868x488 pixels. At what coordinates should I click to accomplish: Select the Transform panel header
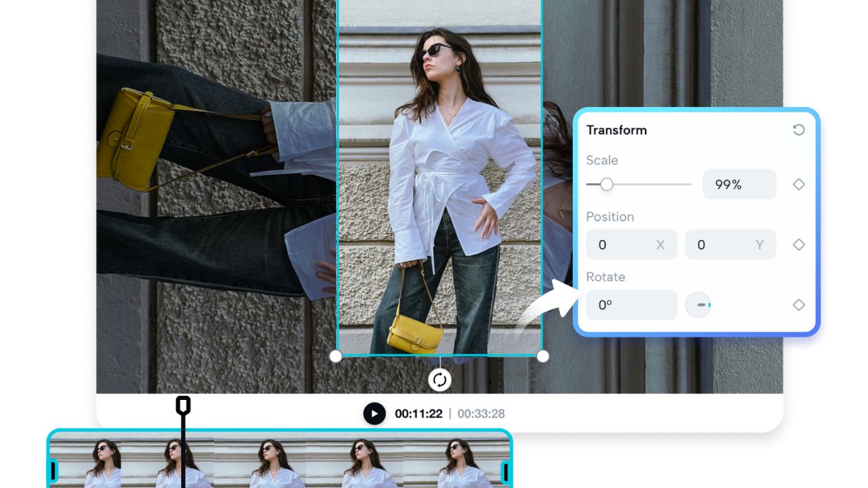[616, 129]
